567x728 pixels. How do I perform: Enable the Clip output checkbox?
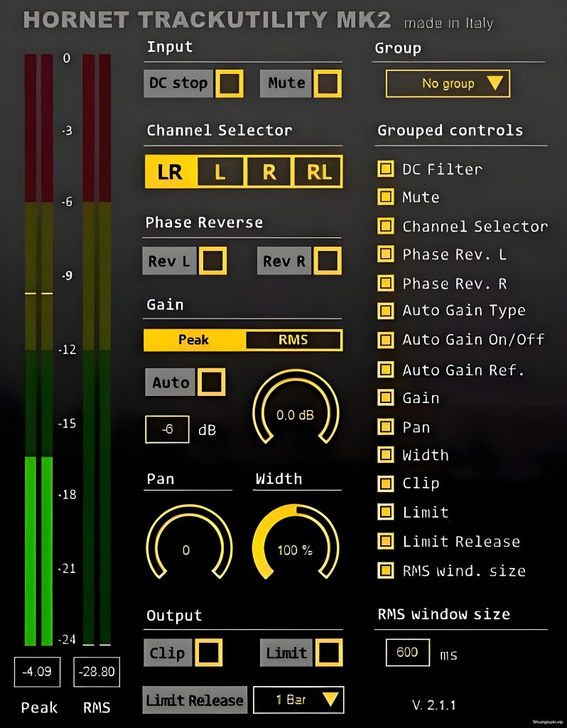pos(208,653)
